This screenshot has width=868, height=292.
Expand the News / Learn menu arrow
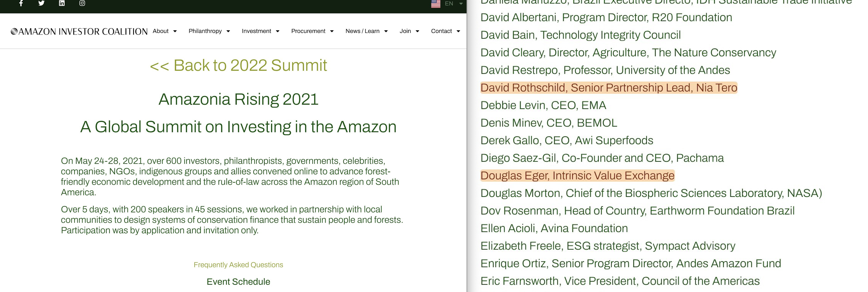pyautogui.click(x=386, y=31)
